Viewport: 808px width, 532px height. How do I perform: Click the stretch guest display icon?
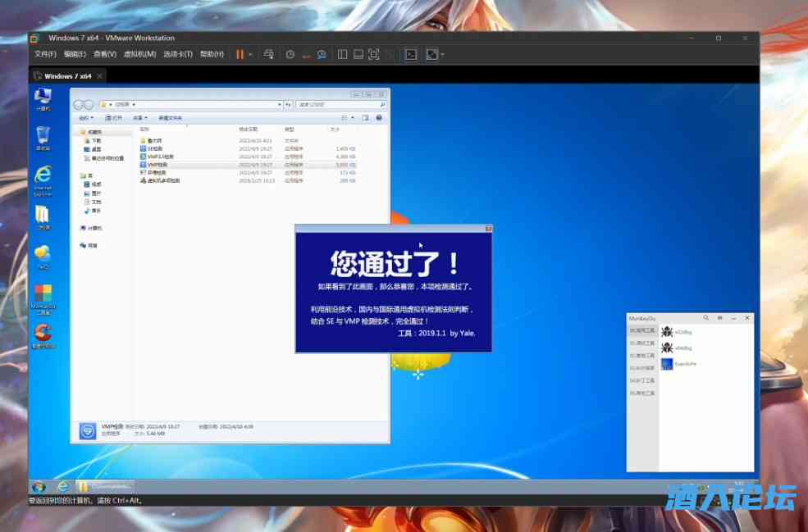pos(431,55)
